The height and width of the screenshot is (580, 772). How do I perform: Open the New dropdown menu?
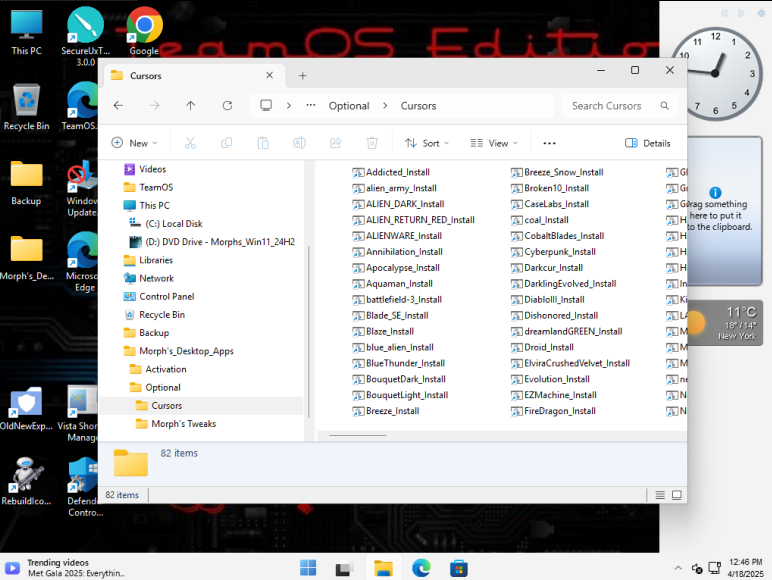tap(134, 143)
